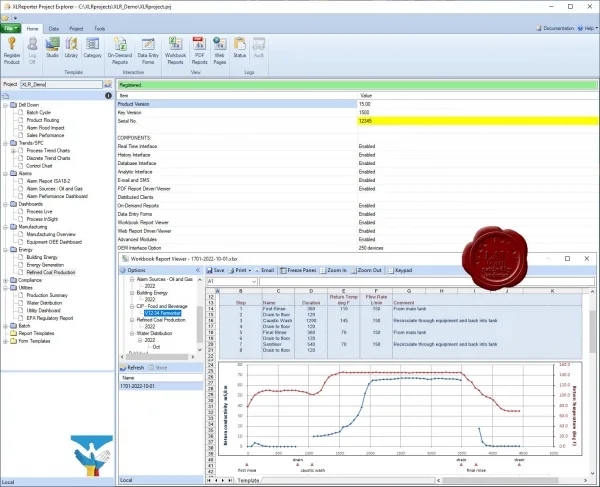Switch to the Data ribbon tab
This screenshot has width=600, height=487.
(54, 29)
